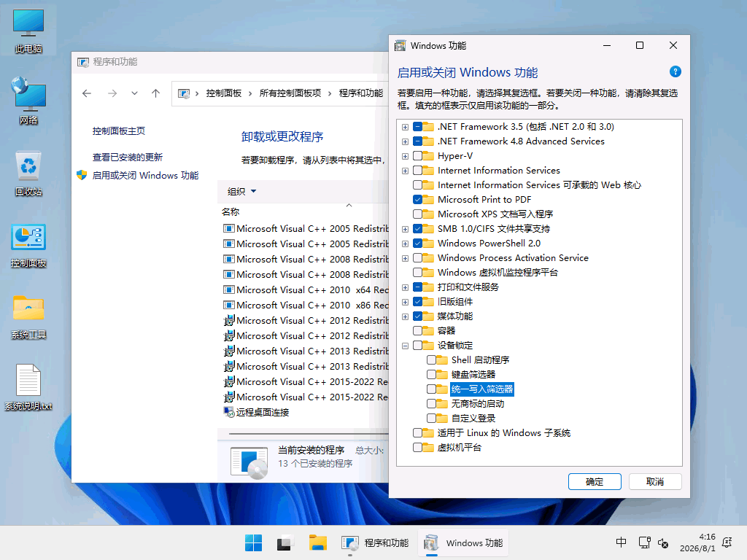Click the back arrow in 程序和功能 window

pyautogui.click(x=87, y=93)
